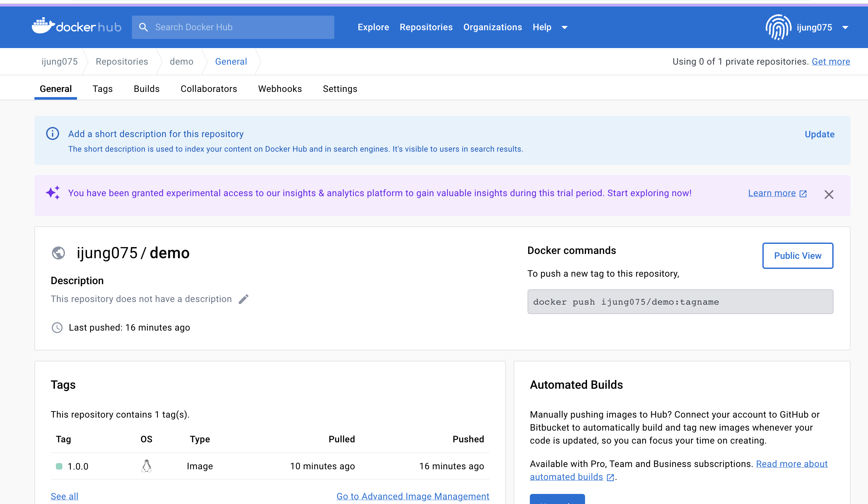
Task: Click the Get more link
Action: (x=831, y=62)
